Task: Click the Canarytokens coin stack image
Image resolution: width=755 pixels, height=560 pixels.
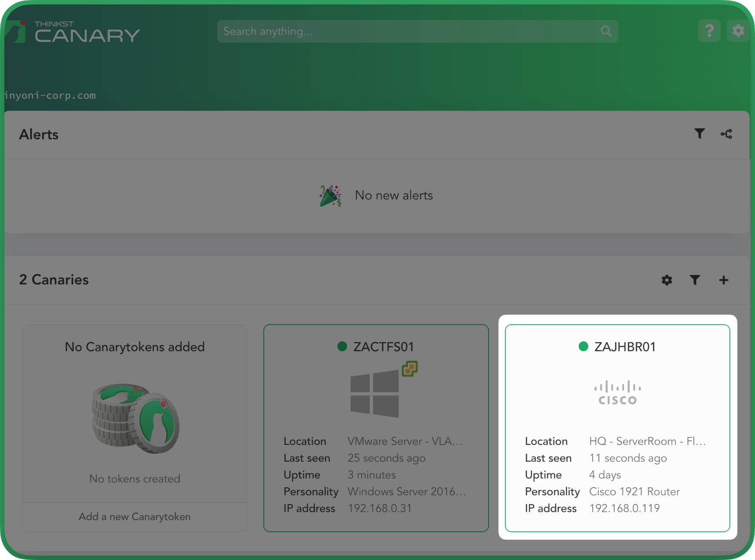Action: 135,418
